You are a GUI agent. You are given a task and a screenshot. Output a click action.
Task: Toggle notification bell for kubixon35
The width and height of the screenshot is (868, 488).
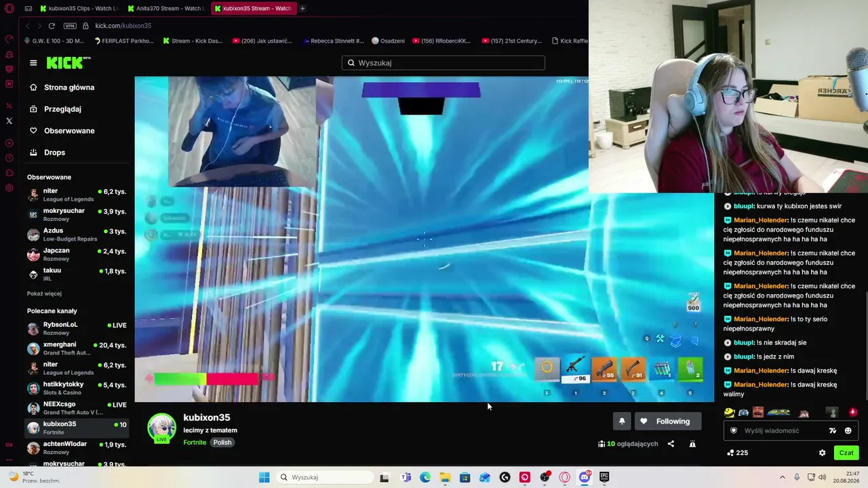[622, 422]
